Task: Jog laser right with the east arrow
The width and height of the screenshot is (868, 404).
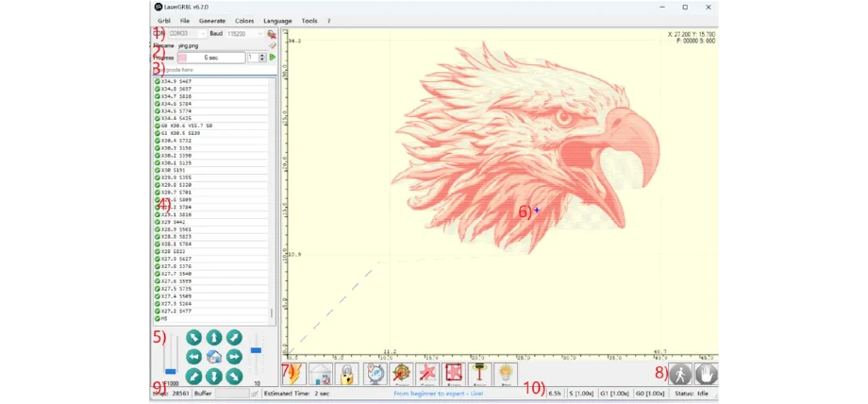Action: [x=234, y=357]
